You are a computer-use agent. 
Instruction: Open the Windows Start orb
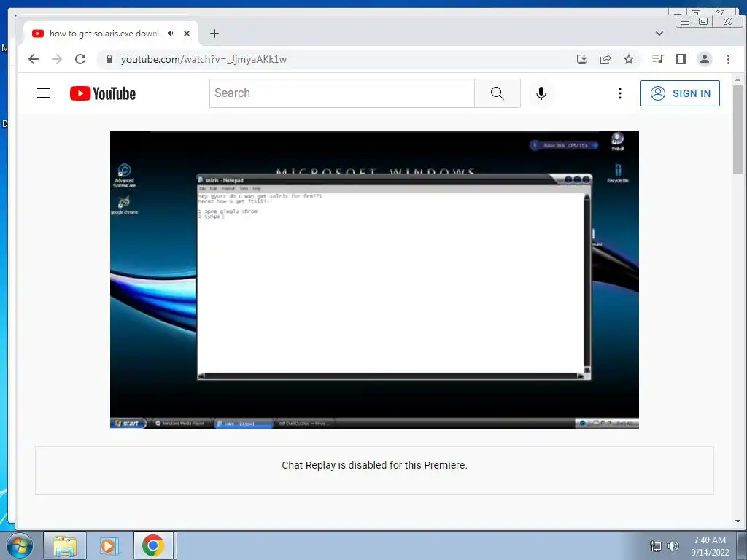pos(20,545)
